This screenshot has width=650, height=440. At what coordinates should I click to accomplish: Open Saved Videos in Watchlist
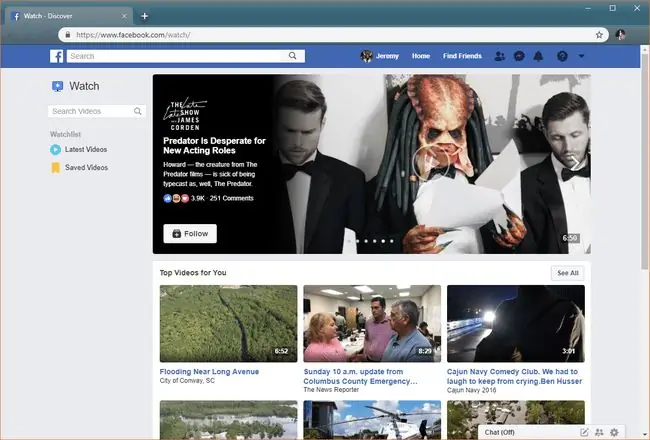(79, 168)
